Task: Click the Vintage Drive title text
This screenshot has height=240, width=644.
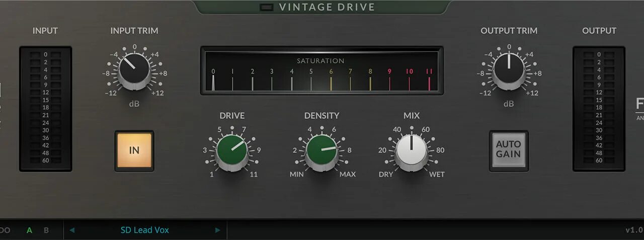Action: 327,7
